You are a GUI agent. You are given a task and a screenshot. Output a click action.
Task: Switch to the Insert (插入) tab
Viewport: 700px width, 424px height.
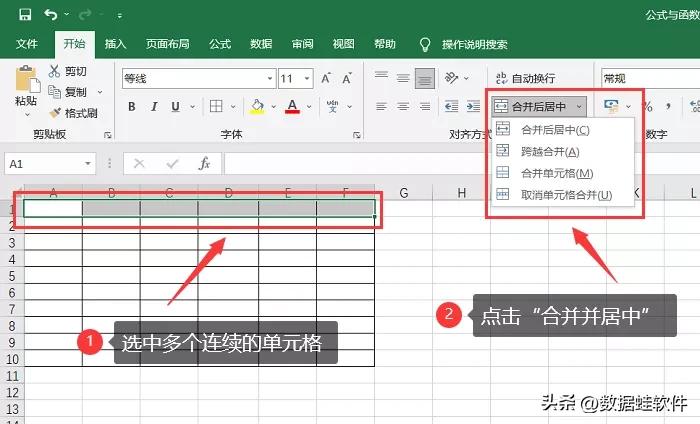(116, 44)
